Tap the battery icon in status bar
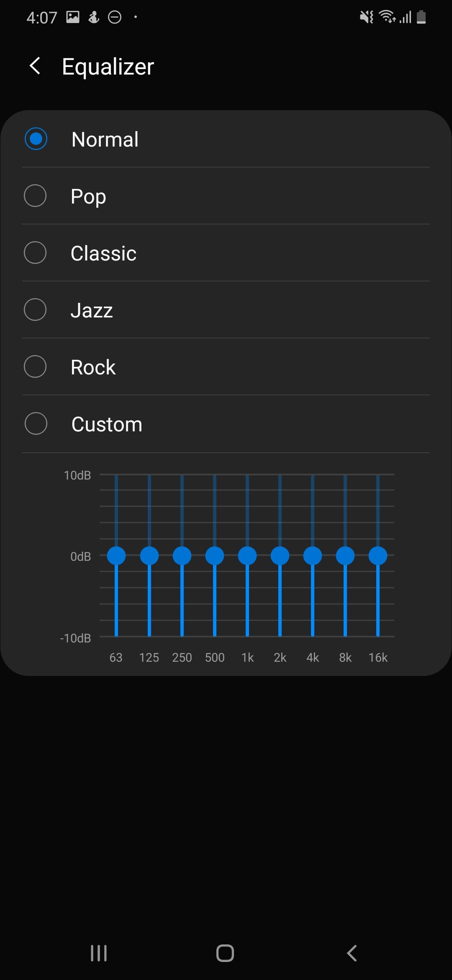 (x=421, y=17)
